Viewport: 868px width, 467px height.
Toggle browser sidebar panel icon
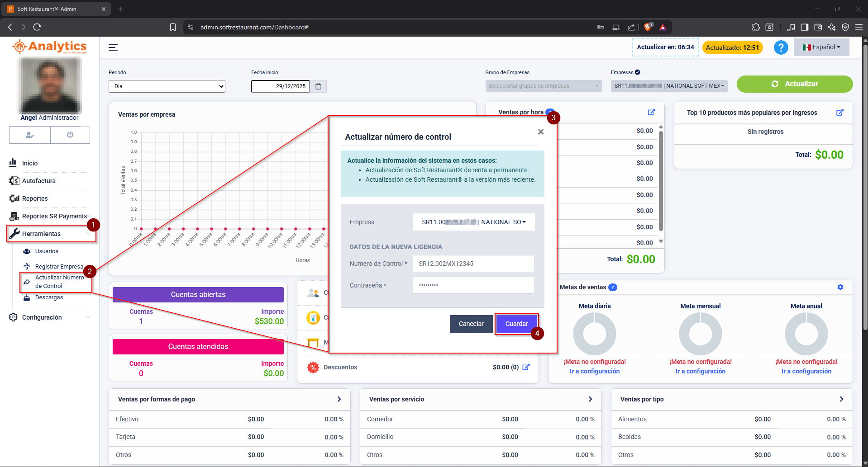click(x=804, y=27)
